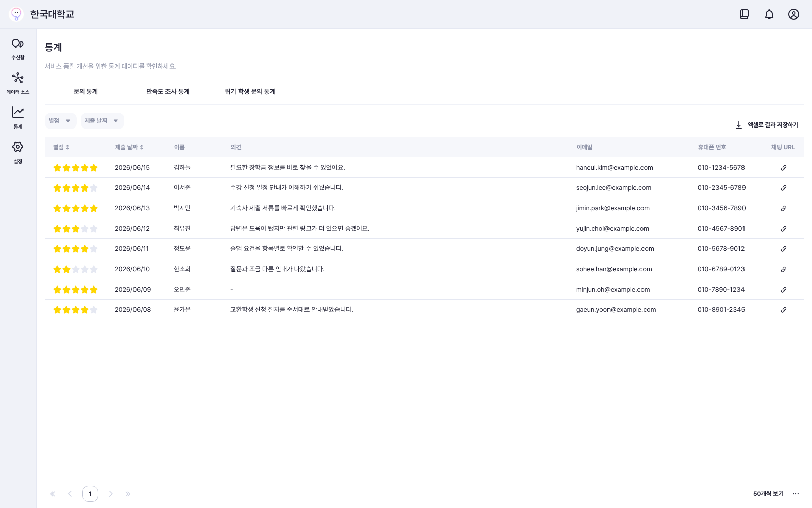Click the 한국대학교 title text
The image size is (812, 508).
[x=52, y=14]
